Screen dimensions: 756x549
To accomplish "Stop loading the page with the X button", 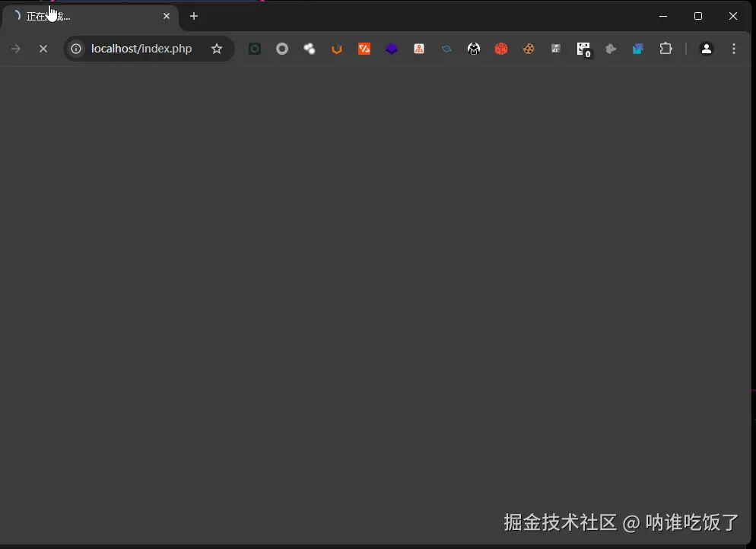I will [x=43, y=49].
